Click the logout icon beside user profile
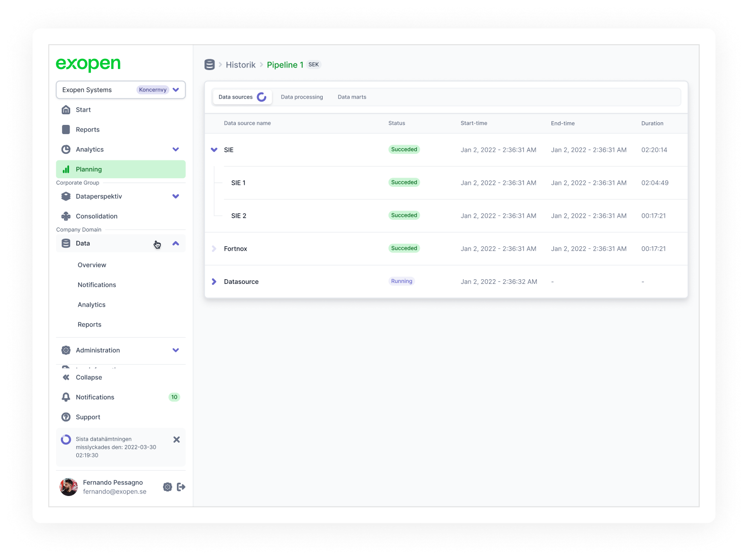748x560 pixels. coord(181,487)
